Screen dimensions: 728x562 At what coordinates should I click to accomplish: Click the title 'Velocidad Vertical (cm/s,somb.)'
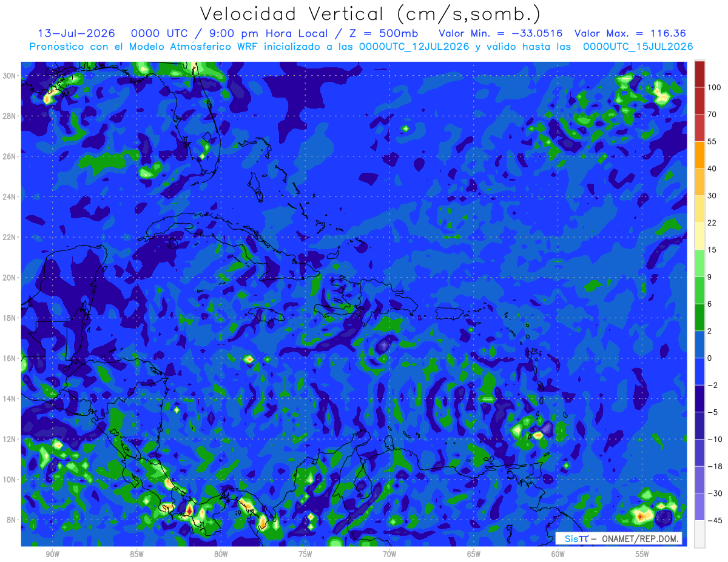click(x=370, y=15)
